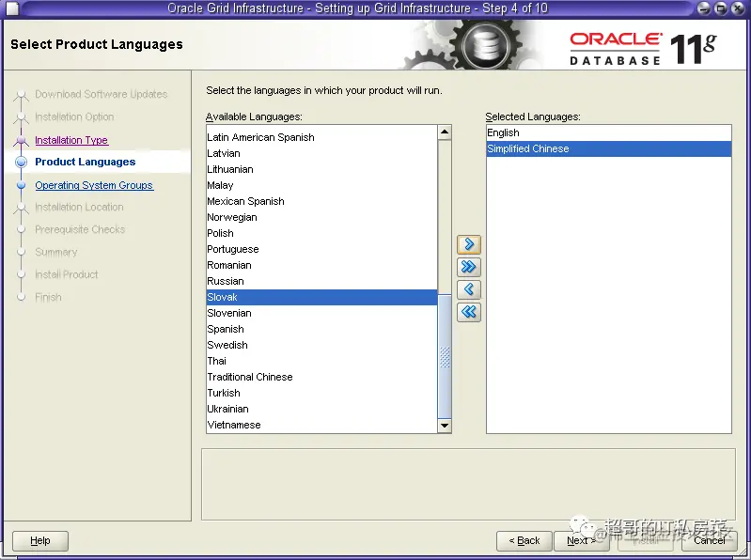Click the scrollbar up arrow in Available Languages
Image resolution: width=751 pixels, height=560 pixels.
[445, 132]
